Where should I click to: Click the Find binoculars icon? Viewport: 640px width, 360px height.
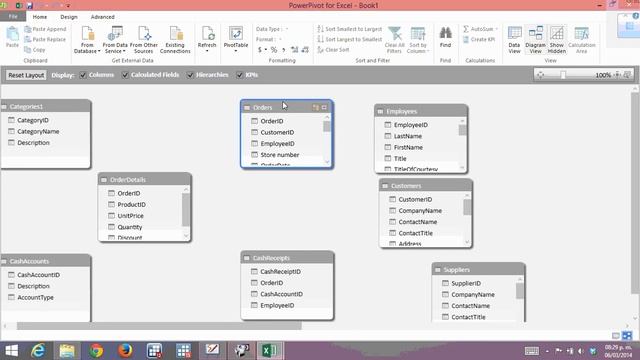(445, 33)
